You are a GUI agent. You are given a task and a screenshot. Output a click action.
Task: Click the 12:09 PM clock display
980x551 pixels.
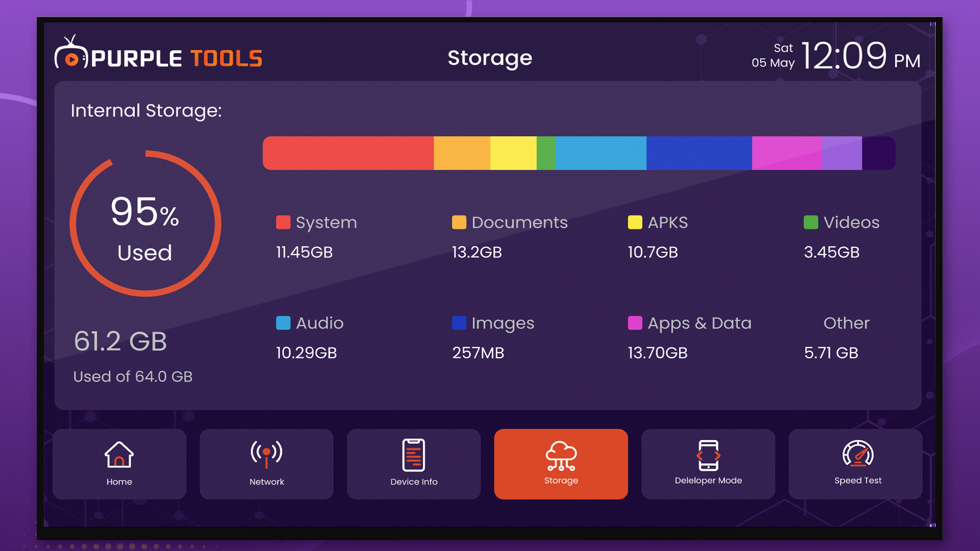861,56
